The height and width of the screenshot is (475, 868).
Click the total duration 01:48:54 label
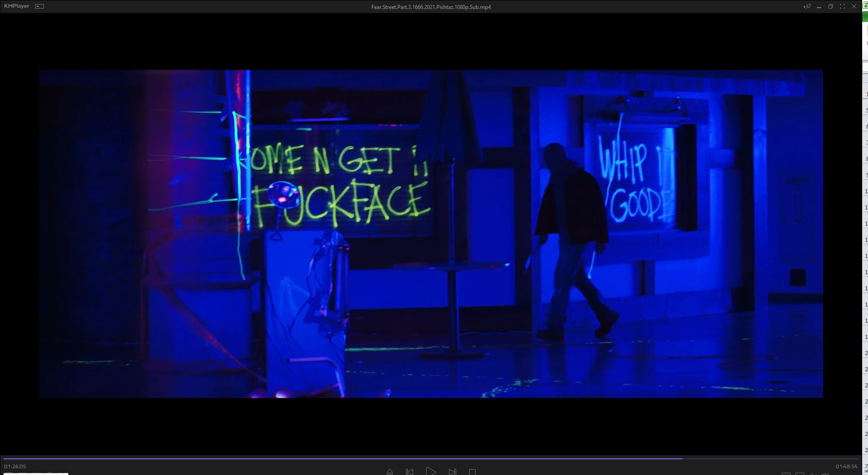pos(846,466)
